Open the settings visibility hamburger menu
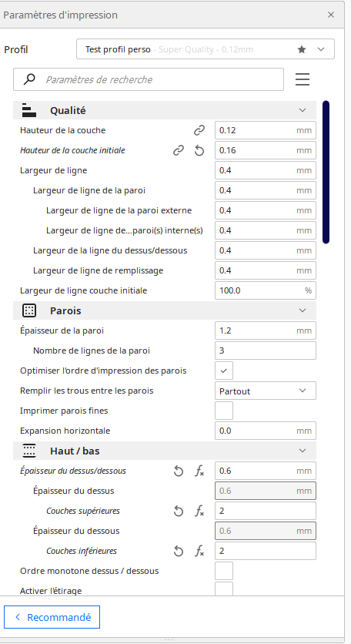The image size is (351, 644). click(303, 79)
